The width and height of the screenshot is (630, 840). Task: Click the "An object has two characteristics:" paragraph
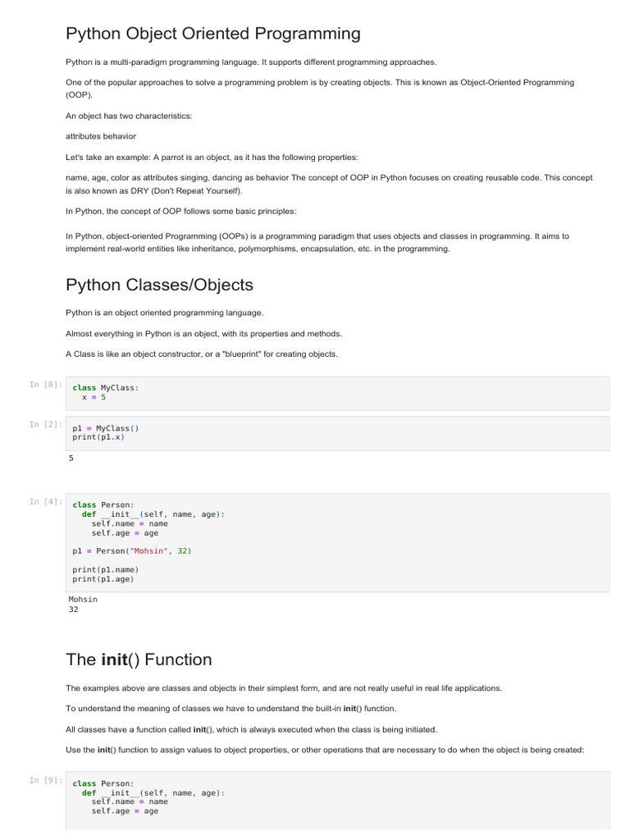click(129, 116)
